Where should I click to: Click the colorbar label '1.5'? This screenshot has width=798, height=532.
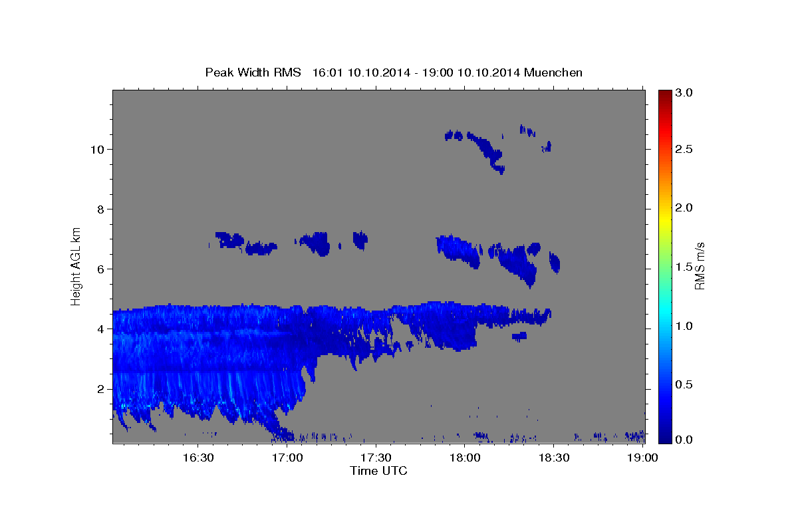[x=684, y=267]
